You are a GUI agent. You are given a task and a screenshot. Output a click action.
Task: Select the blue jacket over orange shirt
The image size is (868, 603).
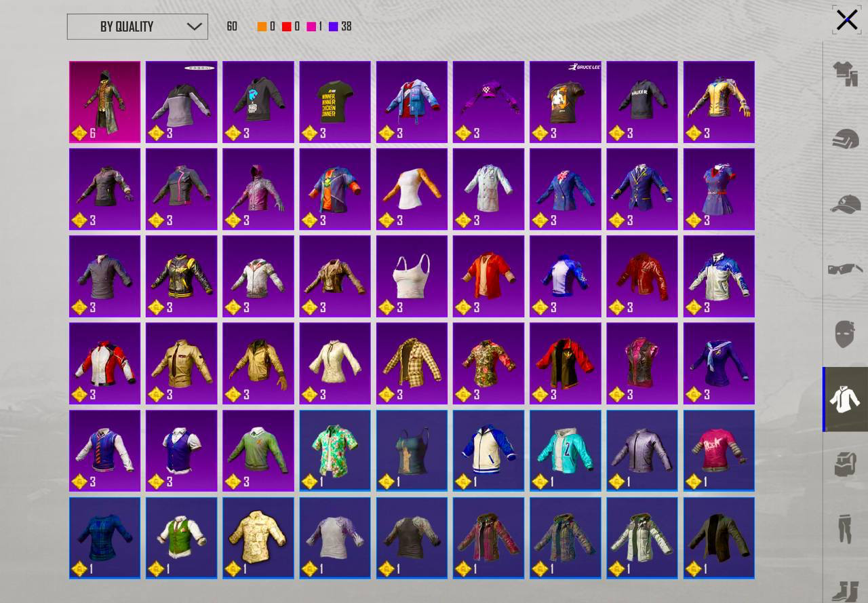pos(335,189)
